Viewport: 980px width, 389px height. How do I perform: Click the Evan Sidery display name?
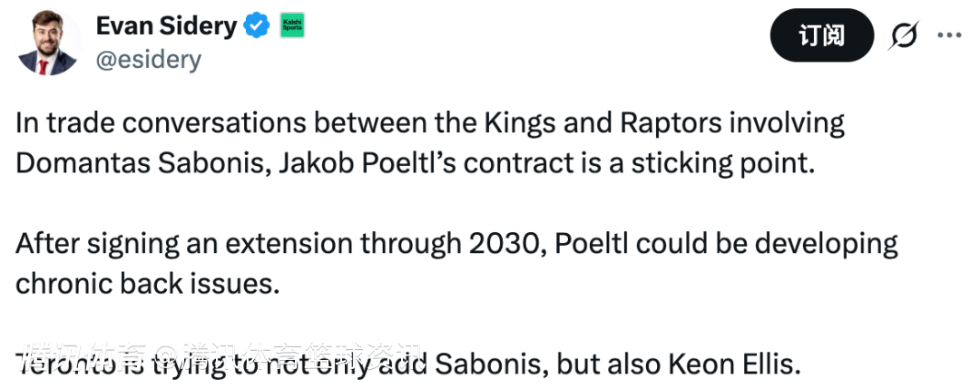coord(166,26)
